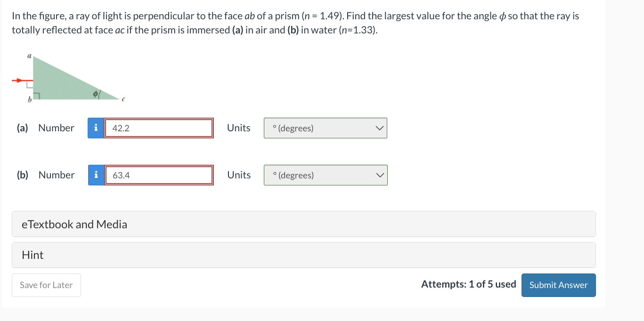The height and width of the screenshot is (321, 644).
Task: Click the Units label for part (b)
Action: pyautogui.click(x=239, y=175)
